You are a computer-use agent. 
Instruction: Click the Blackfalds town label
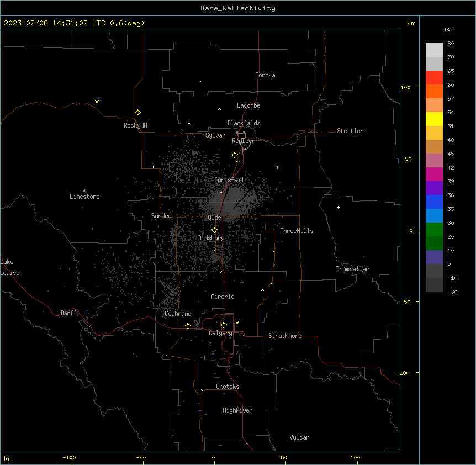244,123
